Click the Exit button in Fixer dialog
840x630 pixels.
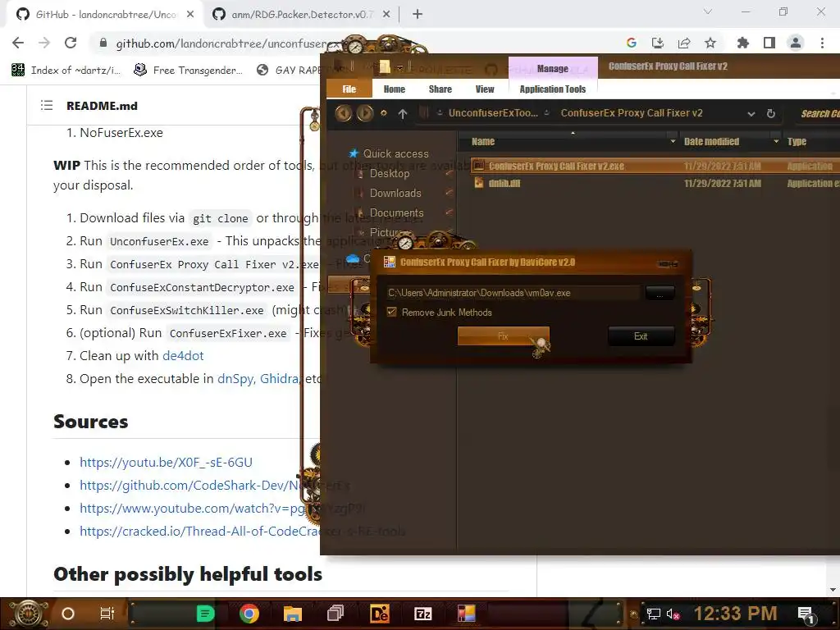tap(641, 336)
